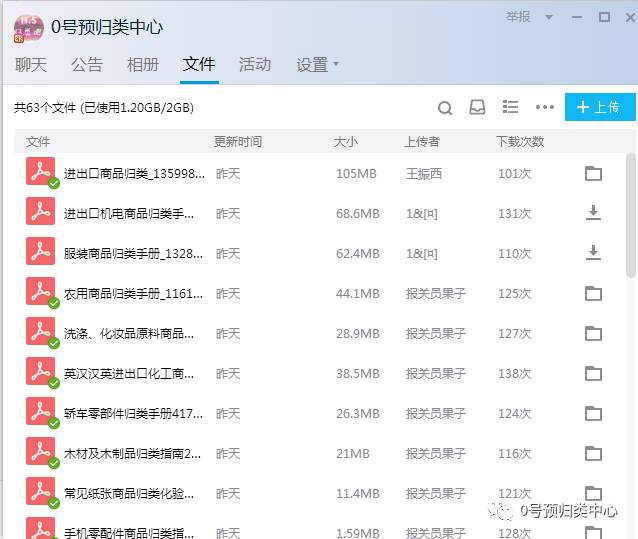Switch to the 聊天 tab
Image resolution: width=638 pixels, height=539 pixels.
click(31, 65)
